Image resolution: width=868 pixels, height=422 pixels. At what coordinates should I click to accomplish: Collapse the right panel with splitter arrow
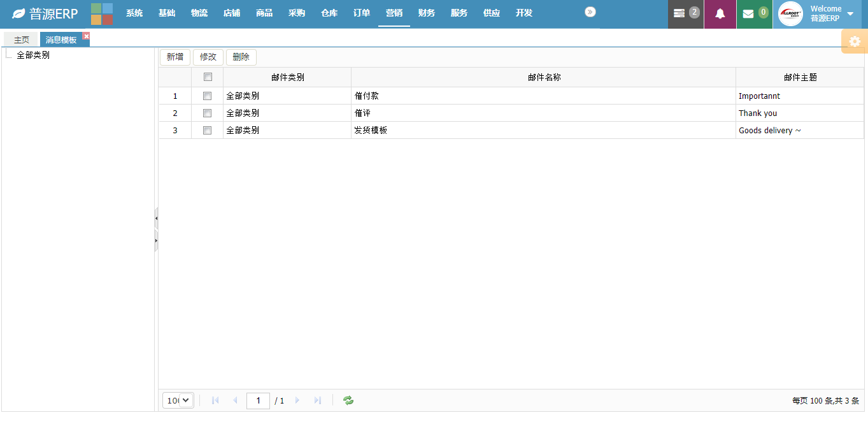pos(156,240)
